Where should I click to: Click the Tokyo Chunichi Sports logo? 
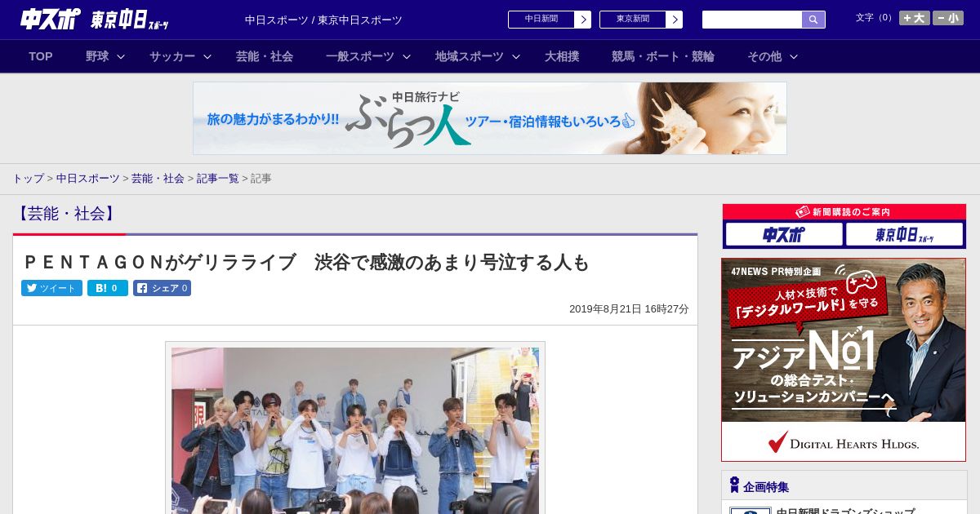[x=130, y=20]
